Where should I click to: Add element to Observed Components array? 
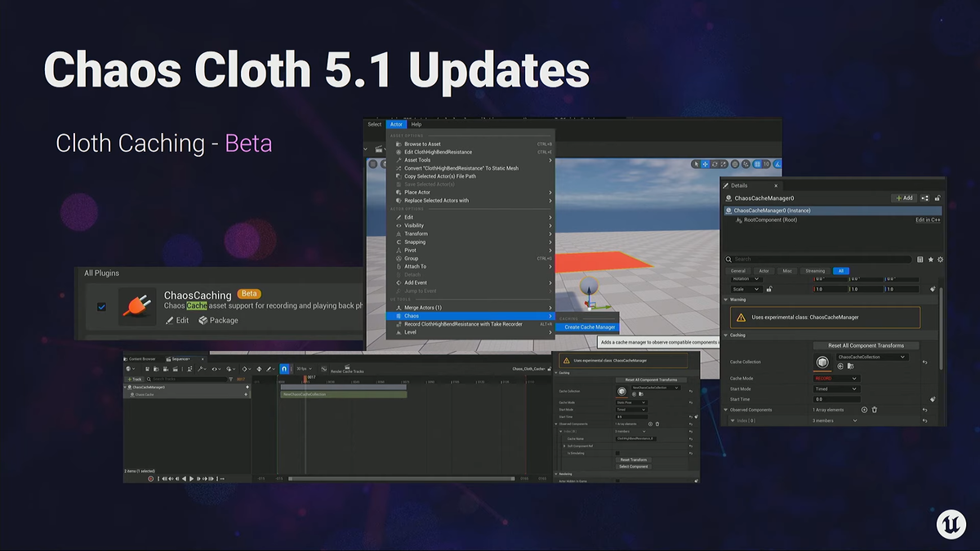(865, 410)
